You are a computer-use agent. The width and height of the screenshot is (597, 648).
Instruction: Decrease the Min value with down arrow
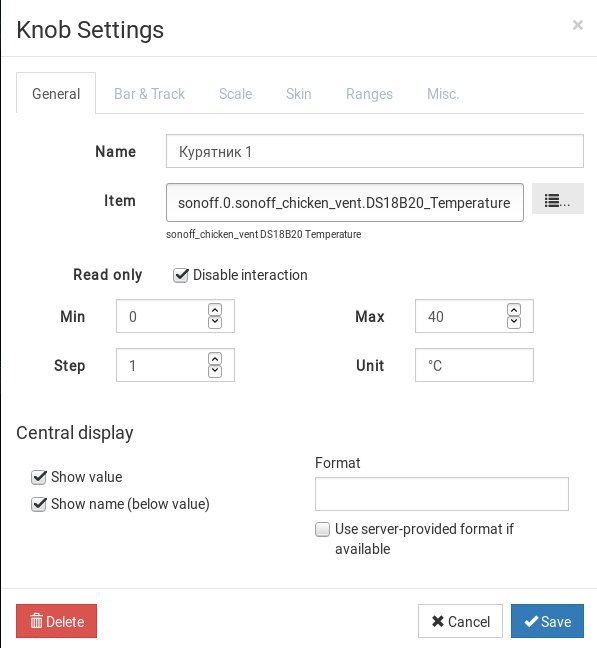coord(215,322)
